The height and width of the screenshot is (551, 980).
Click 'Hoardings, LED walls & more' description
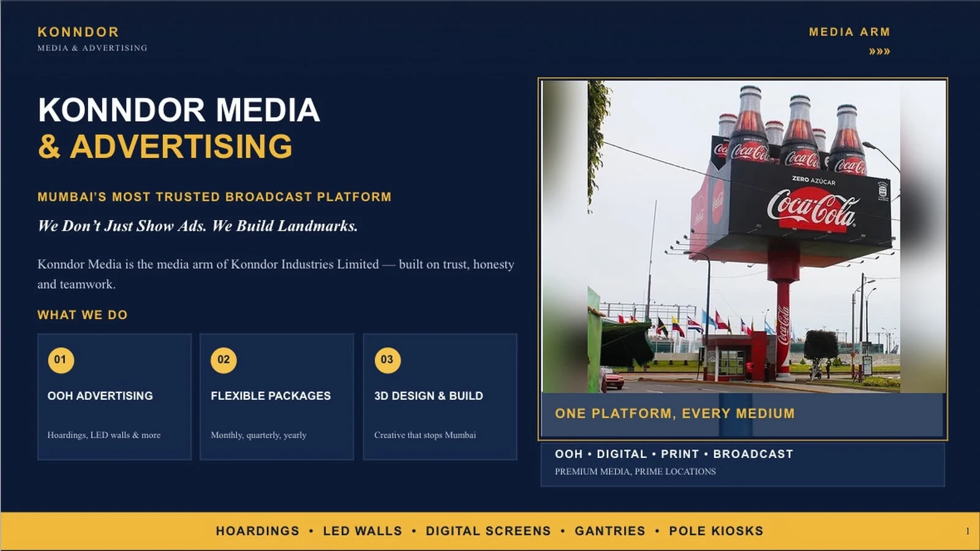[x=104, y=435]
